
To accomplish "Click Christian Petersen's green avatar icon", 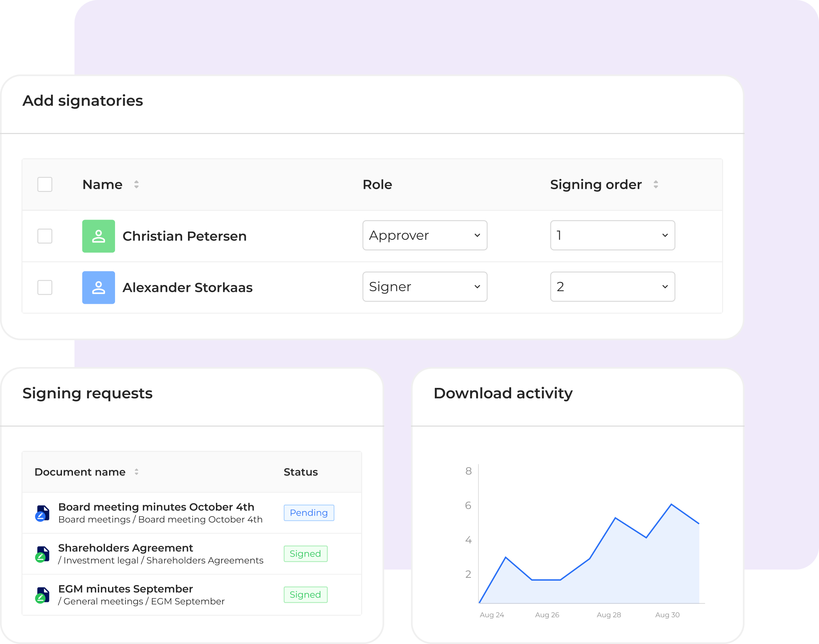I will coord(98,236).
